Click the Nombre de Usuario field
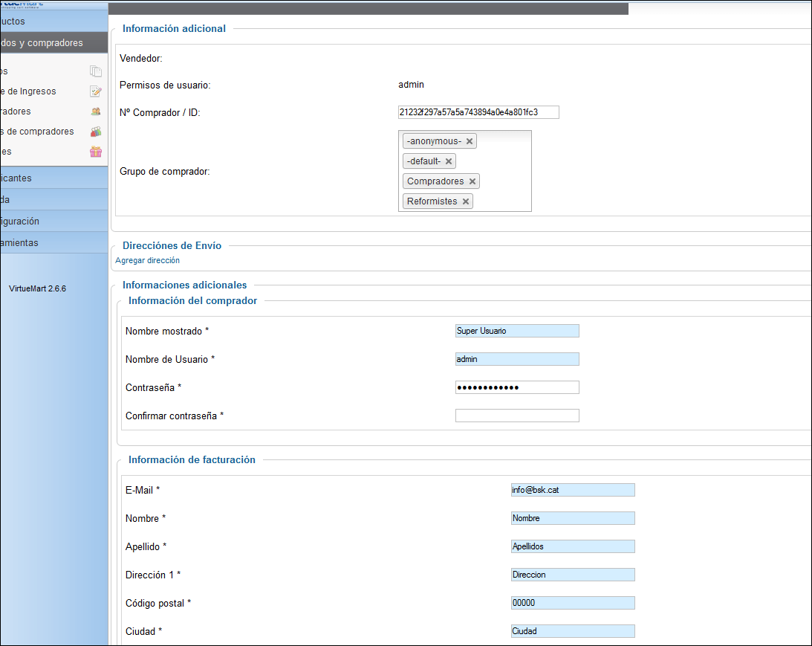The width and height of the screenshot is (812, 646). pyautogui.click(x=517, y=359)
